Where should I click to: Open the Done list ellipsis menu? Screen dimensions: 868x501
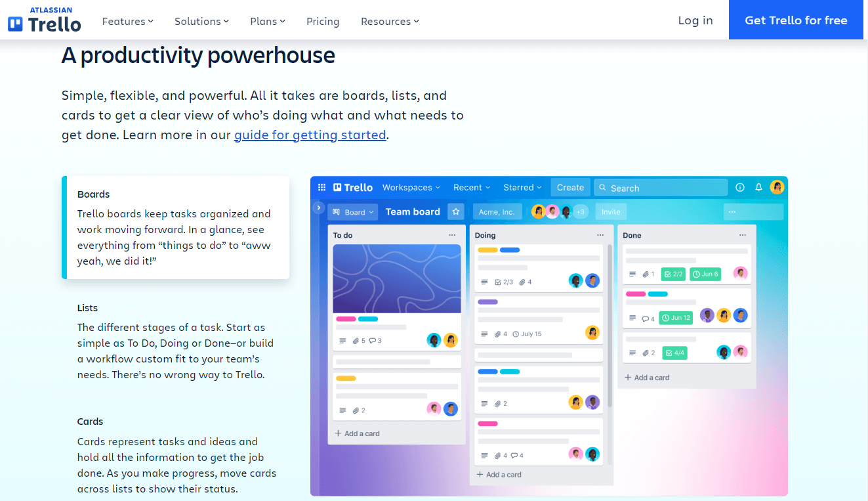click(743, 235)
